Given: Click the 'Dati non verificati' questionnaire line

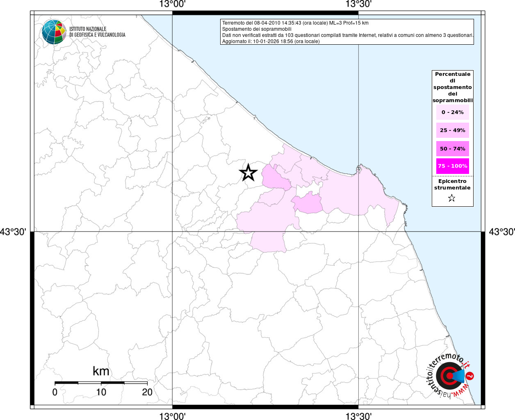Looking at the screenshot, I should point(348,35).
